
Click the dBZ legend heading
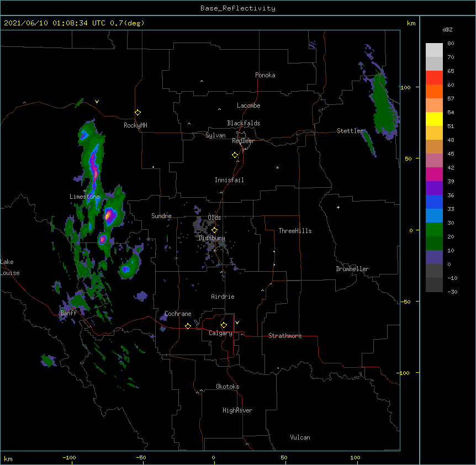[x=447, y=30]
